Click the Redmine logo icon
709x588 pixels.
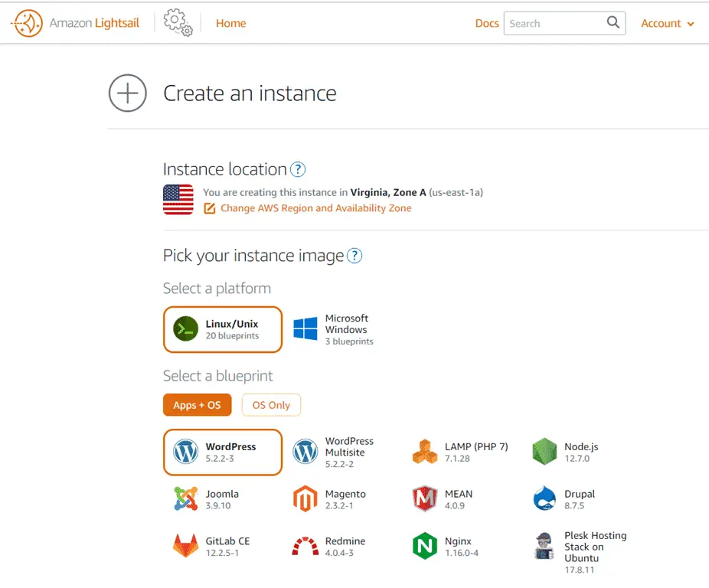coord(305,547)
